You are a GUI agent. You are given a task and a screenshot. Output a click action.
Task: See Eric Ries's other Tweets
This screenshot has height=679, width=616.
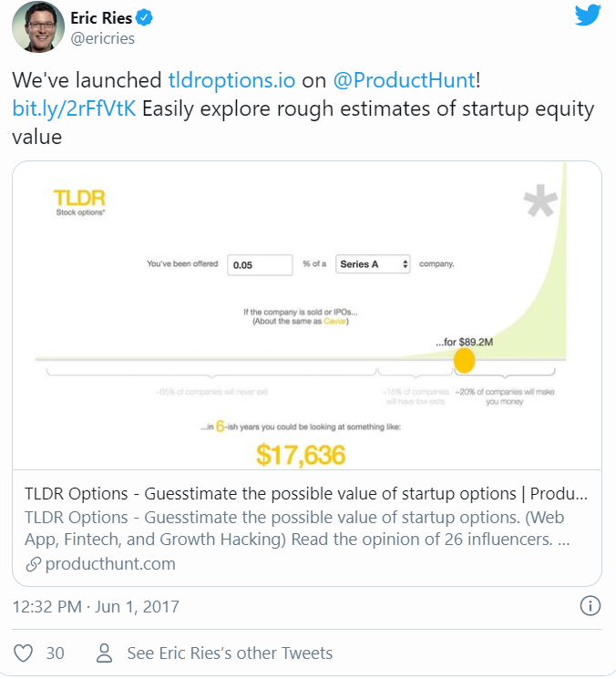click(230, 653)
